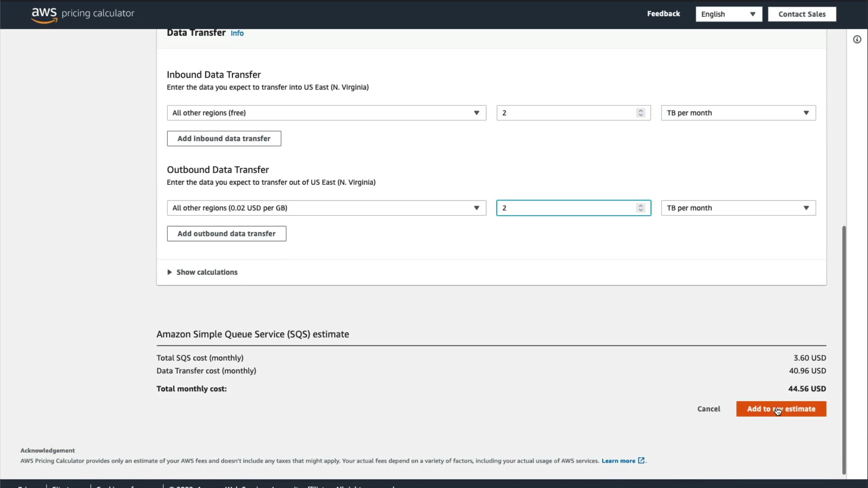868x488 pixels.
Task: Click the Learn more acknowledgement link
Action: coord(618,461)
